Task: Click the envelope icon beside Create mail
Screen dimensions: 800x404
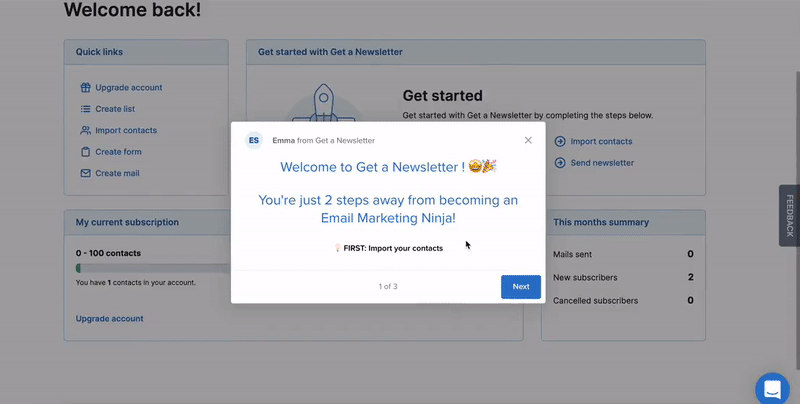Action: (x=86, y=174)
